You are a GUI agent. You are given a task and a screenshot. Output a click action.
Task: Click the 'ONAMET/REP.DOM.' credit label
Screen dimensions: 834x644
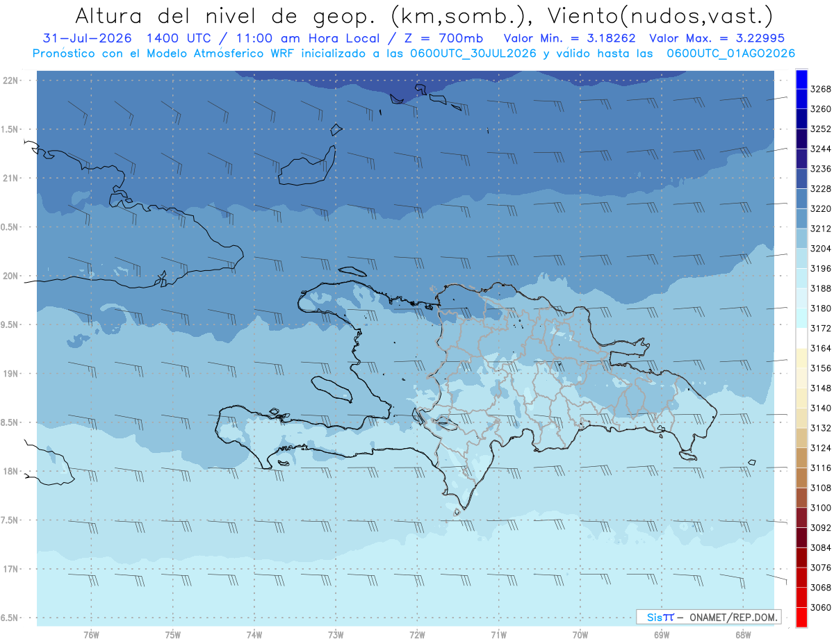734,617
